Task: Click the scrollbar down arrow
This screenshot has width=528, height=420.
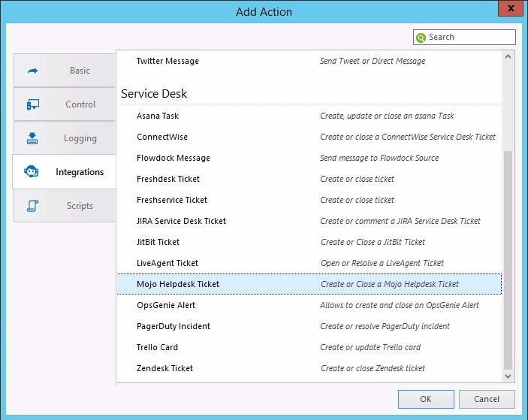Action: click(x=508, y=376)
